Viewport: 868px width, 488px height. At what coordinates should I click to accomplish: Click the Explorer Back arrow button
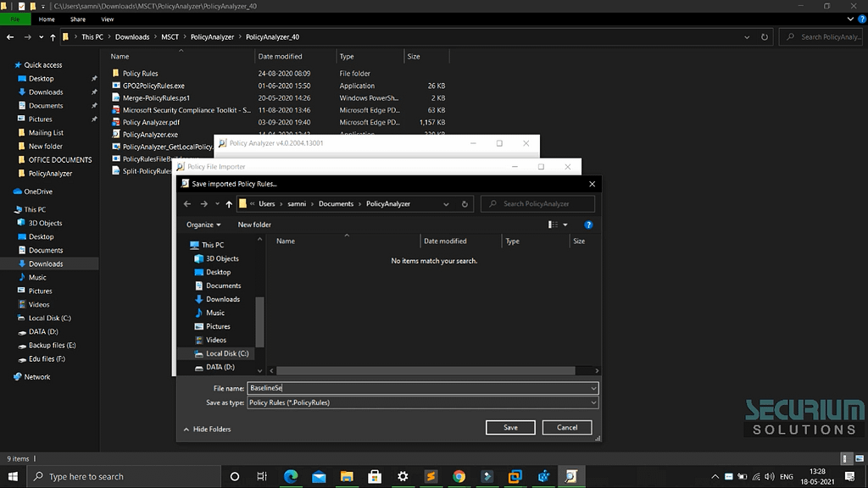pyautogui.click(x=10, y=37)
